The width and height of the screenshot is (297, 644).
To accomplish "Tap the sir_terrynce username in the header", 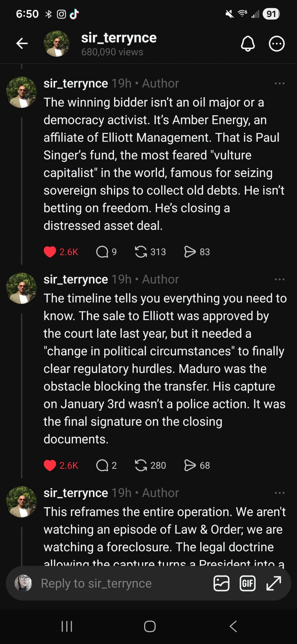I will (x=119, y=38).
